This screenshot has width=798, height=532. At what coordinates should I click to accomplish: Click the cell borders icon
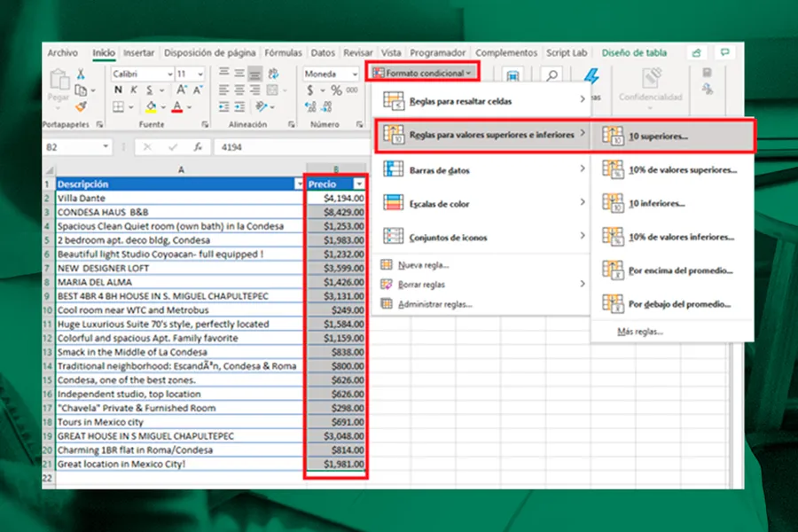click(x=118, y=107)
